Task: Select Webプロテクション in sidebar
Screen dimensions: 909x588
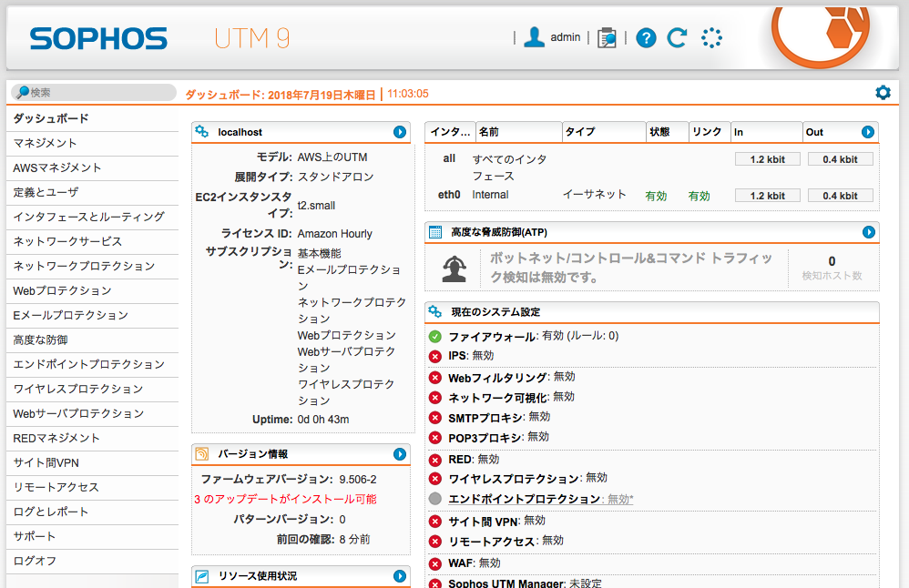Action: pos(62,290)
